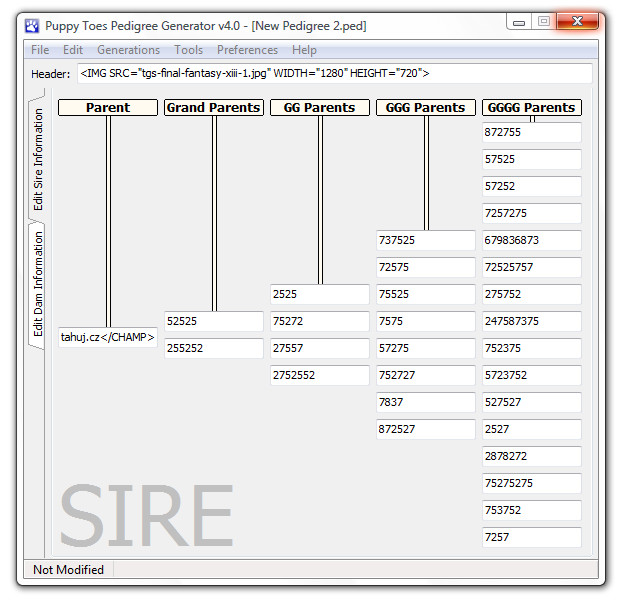Select GGG parent field 872527
Viewport: 623px width, 600px height.
point(426,429)
